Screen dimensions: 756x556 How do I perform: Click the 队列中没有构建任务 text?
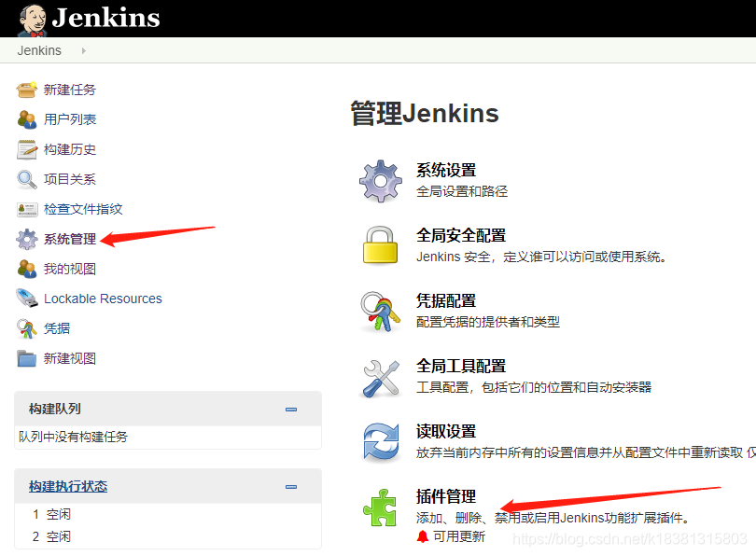click(x=74, y=437)
